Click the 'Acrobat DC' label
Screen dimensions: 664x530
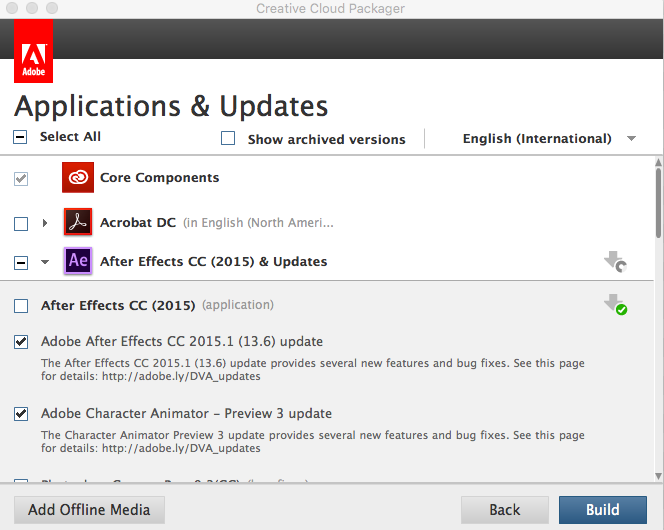coord(138,222)
